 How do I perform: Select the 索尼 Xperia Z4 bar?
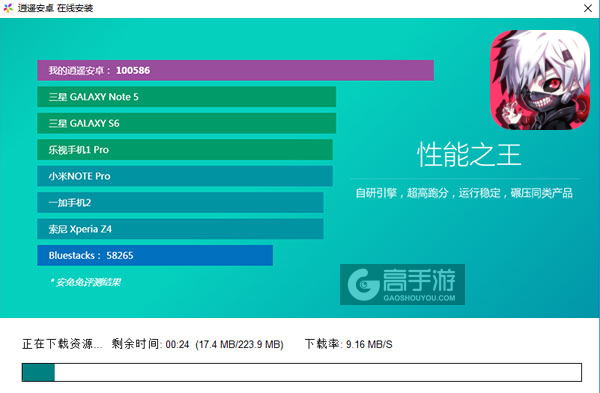tap(180, 229)
